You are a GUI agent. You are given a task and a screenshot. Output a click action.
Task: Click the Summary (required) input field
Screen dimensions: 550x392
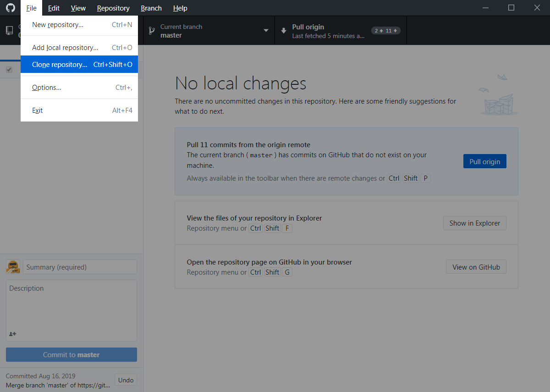[80, 267]
